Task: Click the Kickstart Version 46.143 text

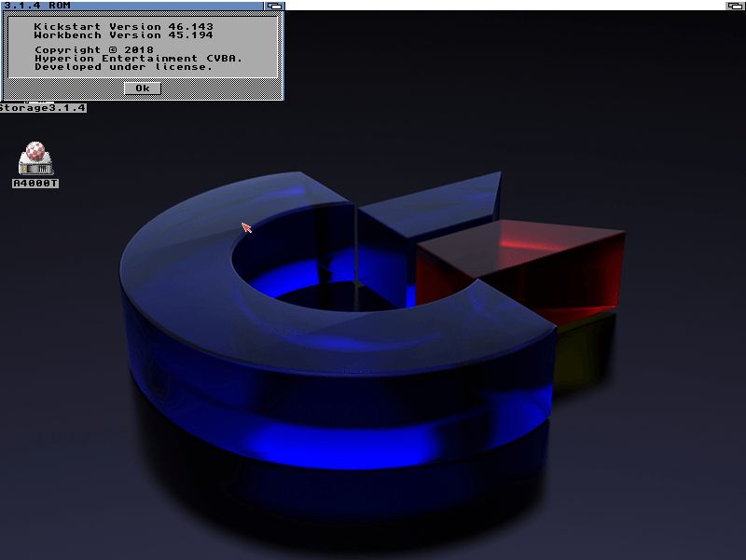Action: pos(123,27)
